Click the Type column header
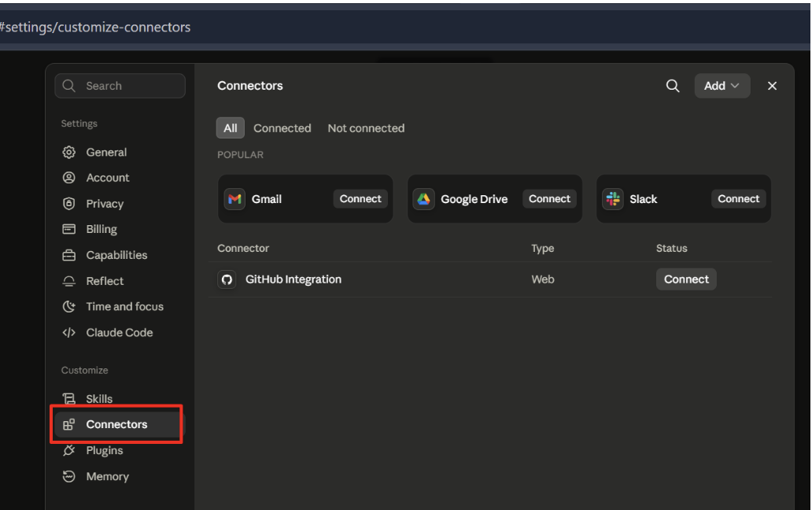The width and height of the screenshot is (812, 510). (543, 249)
